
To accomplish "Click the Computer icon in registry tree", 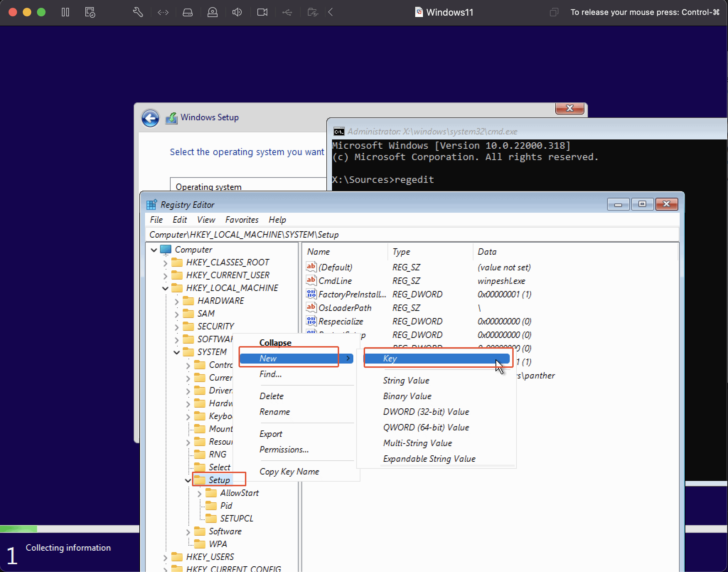I will tap(166, 250).
